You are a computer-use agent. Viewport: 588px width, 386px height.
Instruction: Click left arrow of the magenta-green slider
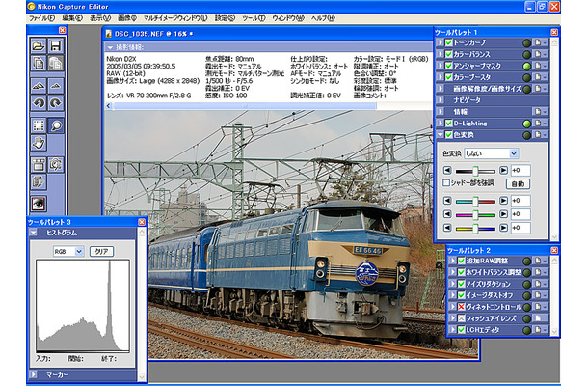coord(447,214)
